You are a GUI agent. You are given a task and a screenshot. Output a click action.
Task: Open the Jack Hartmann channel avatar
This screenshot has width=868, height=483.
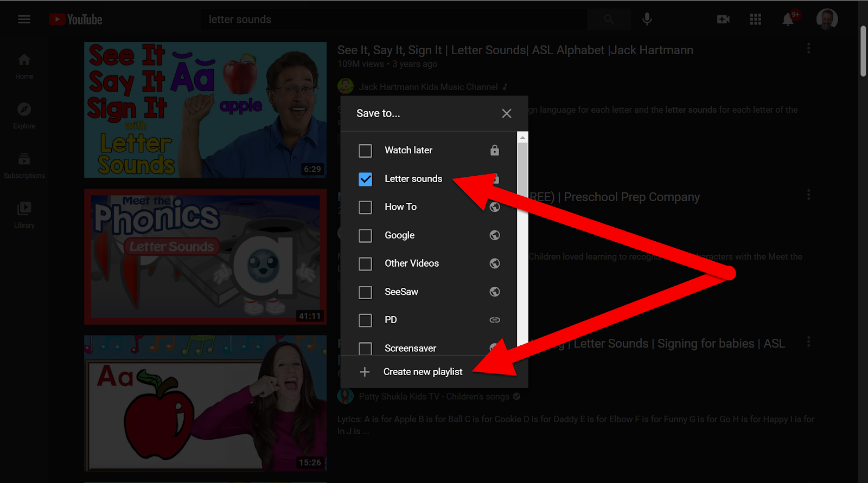346,86
